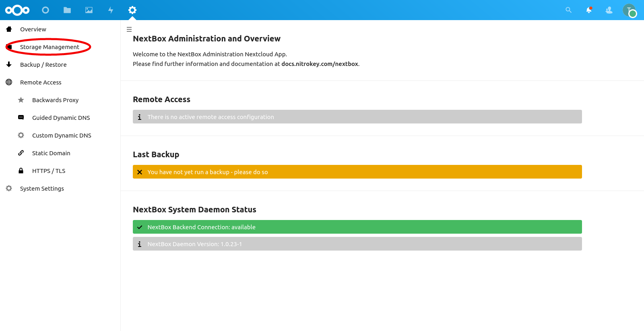
Task: Open the Contacts menu icon
Action: pyautogui.click(x=609, y=10)
